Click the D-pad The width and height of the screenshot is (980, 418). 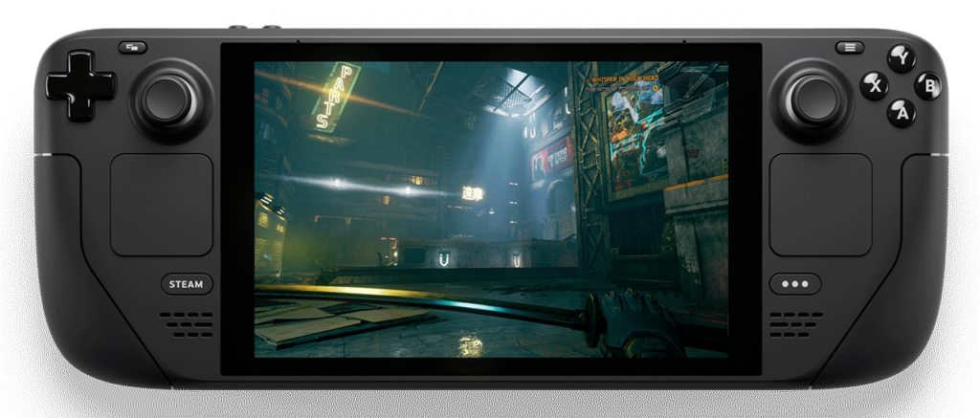80,86
